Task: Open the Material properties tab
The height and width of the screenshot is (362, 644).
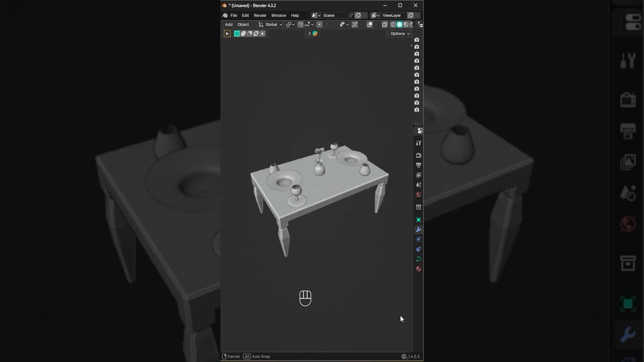Action: coord(418,269)
